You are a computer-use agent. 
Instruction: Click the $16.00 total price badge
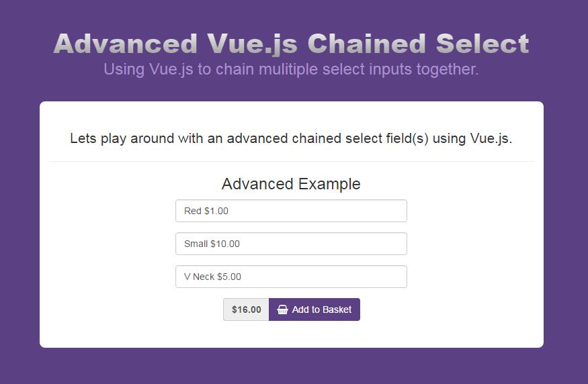[246, 309]
